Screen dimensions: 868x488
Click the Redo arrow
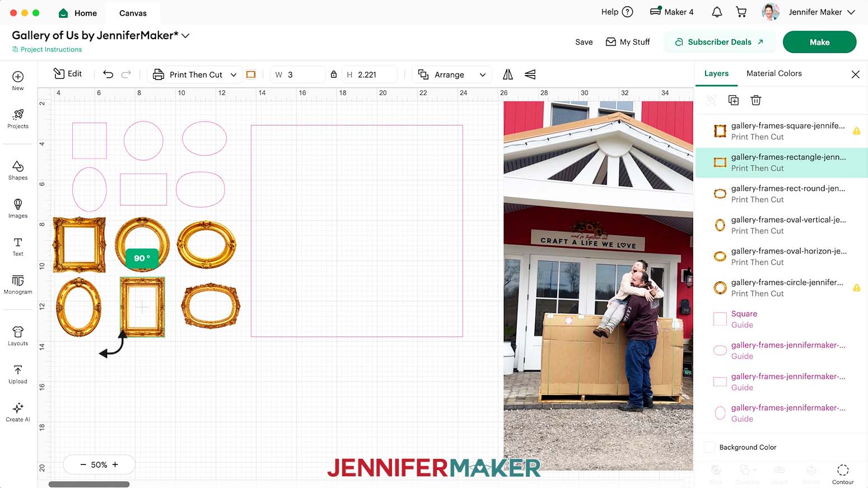coord(126,74)
